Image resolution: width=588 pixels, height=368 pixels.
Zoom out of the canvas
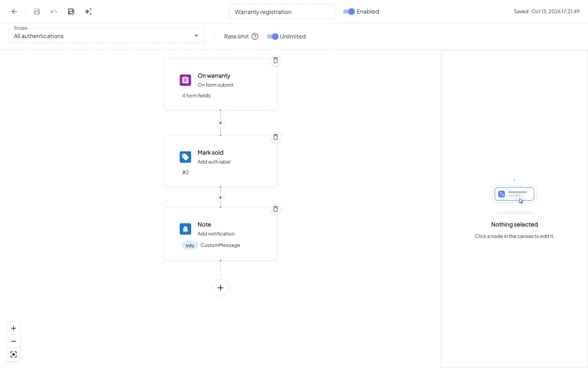14,342
